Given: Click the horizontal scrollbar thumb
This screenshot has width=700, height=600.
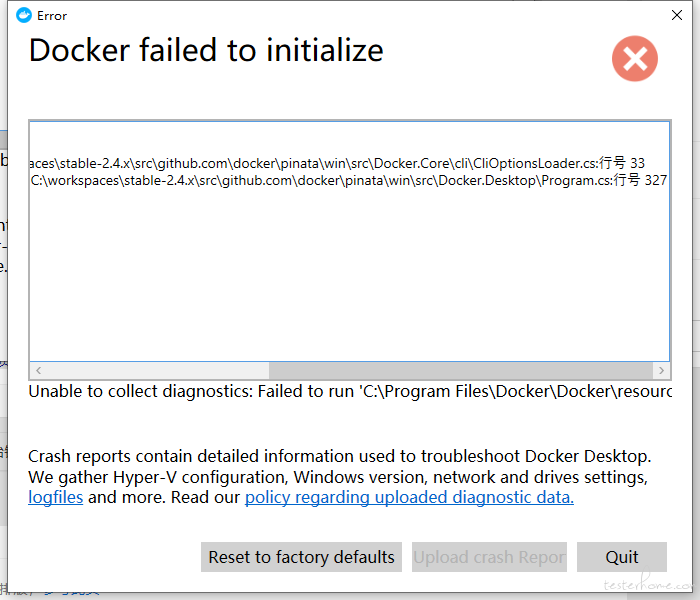Looking at the screenshot, I should click(x=461, y=371).
